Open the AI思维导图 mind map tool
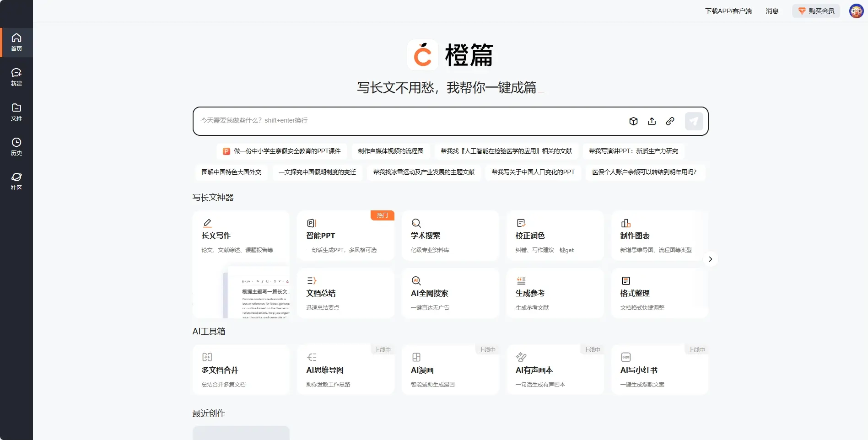The width and height of the screenshot is (868, 440). (345, 370)
